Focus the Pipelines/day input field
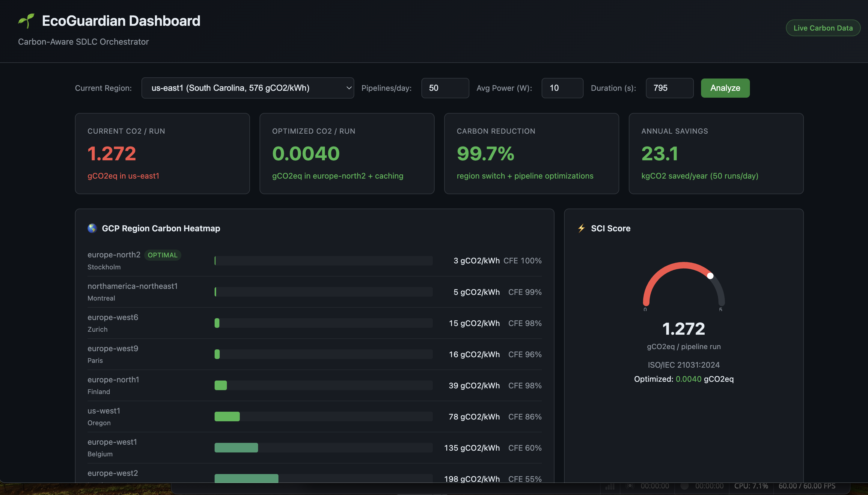Screen dimensions: 868x495 (x=445, y=88)
